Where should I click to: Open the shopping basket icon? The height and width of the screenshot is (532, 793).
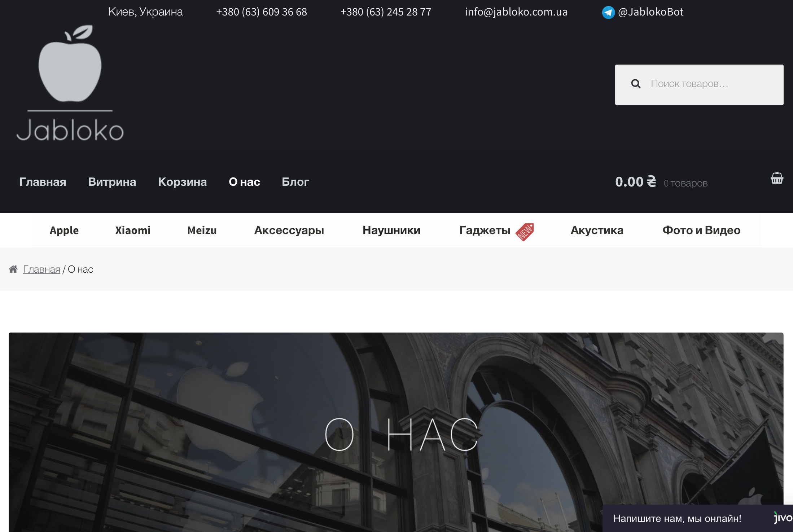click(777, 179)
